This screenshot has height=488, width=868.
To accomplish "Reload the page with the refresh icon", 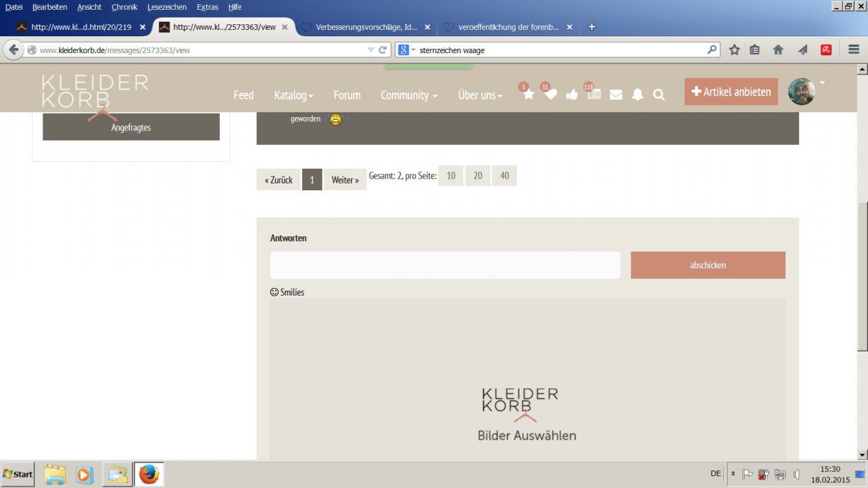I will coord(382,50).
